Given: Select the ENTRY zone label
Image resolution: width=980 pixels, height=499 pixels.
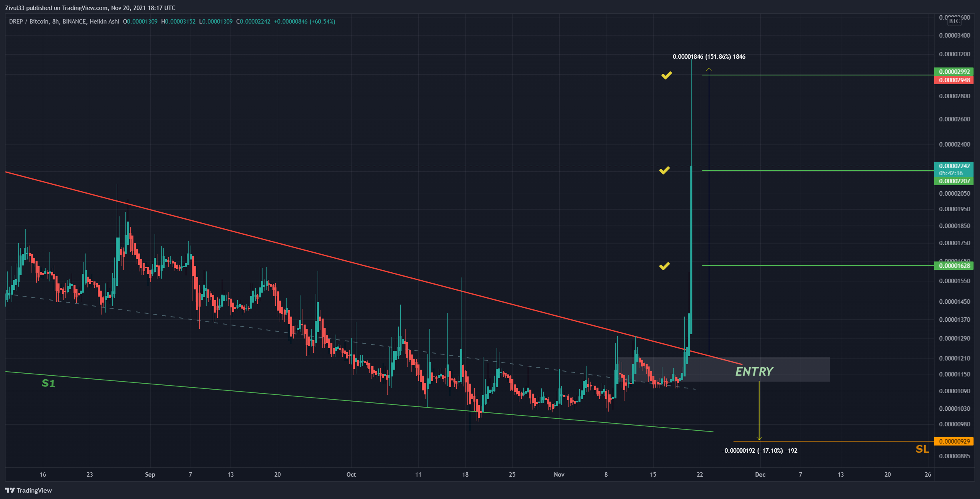Looking at the screenshot, I should (754, 372).
